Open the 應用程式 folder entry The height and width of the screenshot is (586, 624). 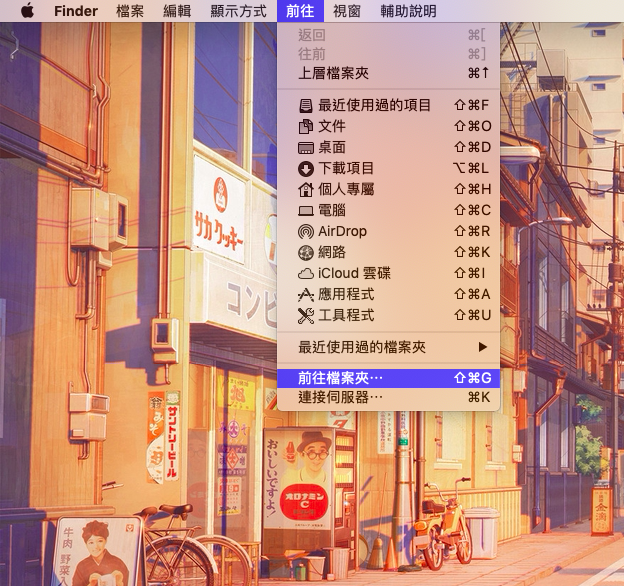pos(346,294)
